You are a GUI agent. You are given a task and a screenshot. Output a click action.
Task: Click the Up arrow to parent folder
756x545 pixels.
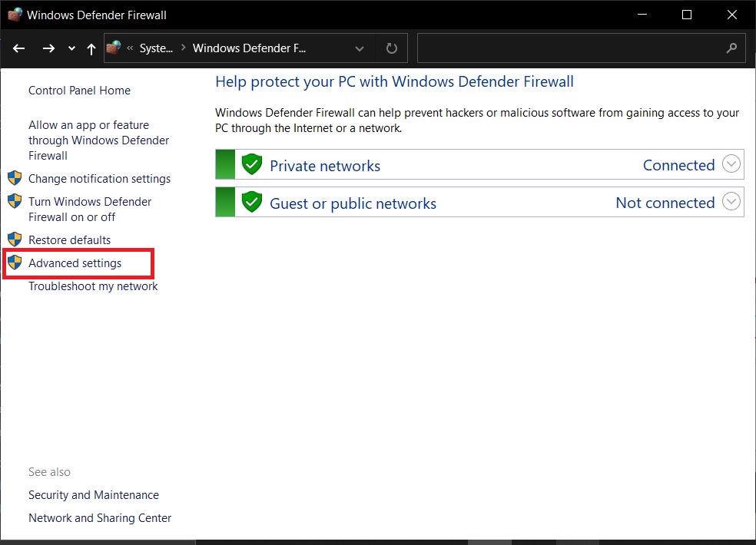pyautogui.click(x=91, y=48)
